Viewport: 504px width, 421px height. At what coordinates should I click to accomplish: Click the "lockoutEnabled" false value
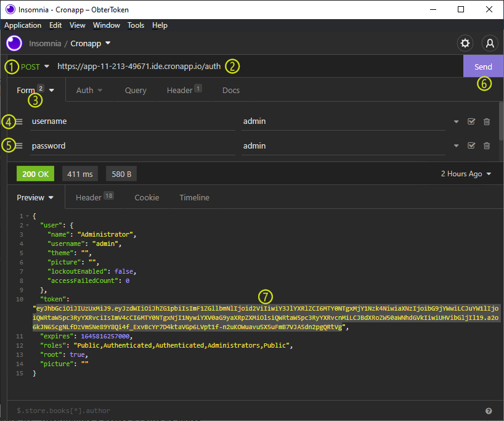[124, 271]
